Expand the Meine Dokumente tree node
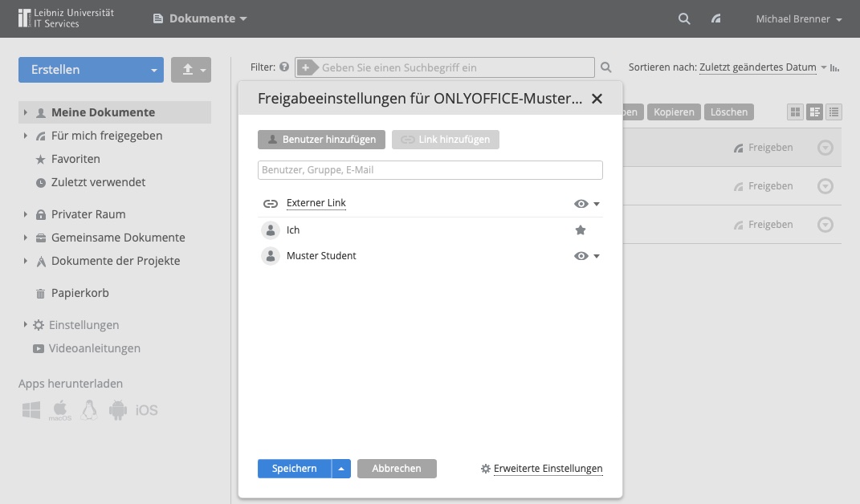 pos(25,112)
